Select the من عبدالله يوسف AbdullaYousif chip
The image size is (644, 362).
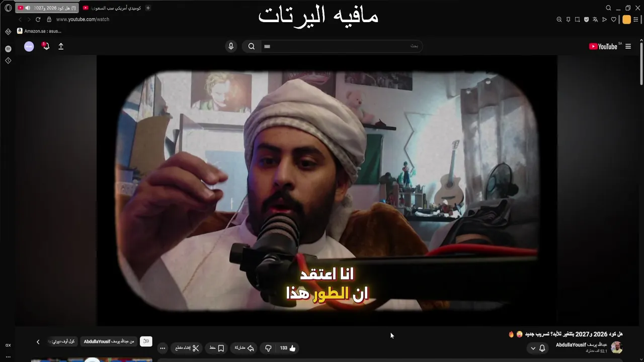(x=109, y=341)
